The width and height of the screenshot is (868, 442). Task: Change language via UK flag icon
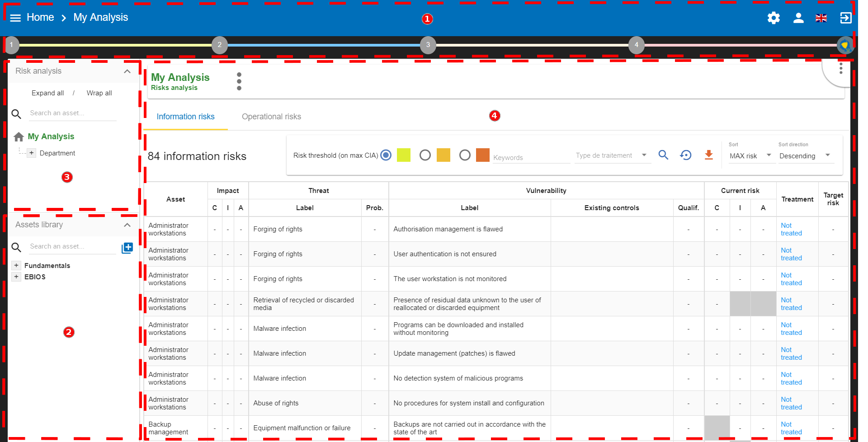point(821,18)
